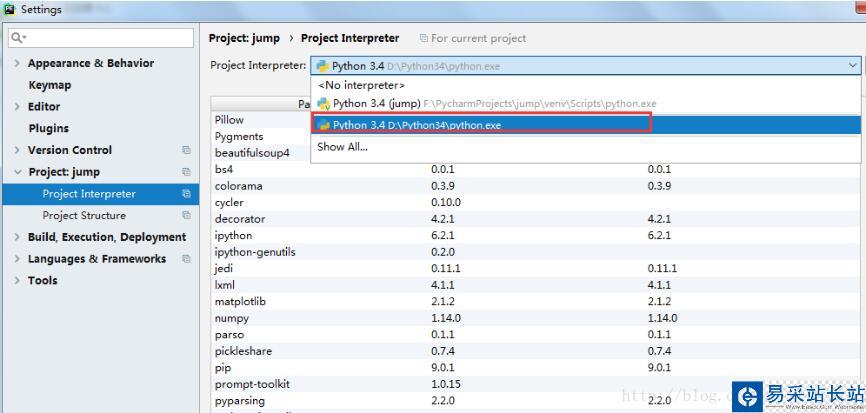Click latest version 9.0.1 for pip

pyautogui.click(x=659, y=368)
